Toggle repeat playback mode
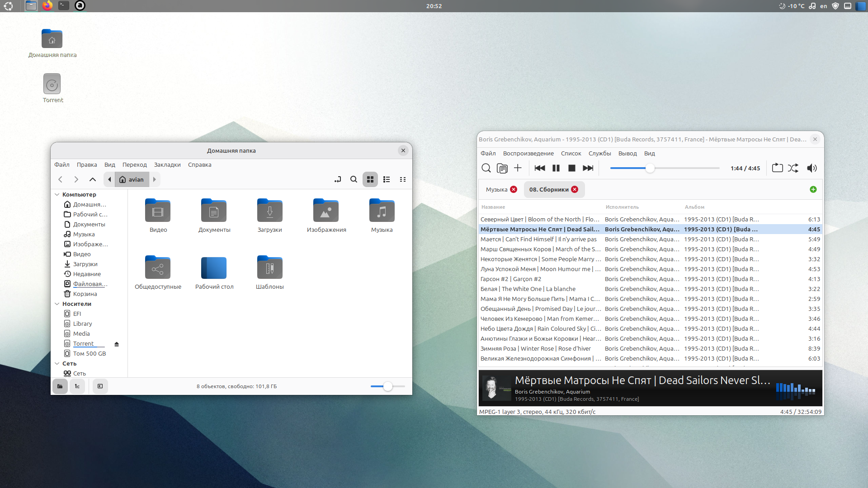 click(x=777, y=168)
